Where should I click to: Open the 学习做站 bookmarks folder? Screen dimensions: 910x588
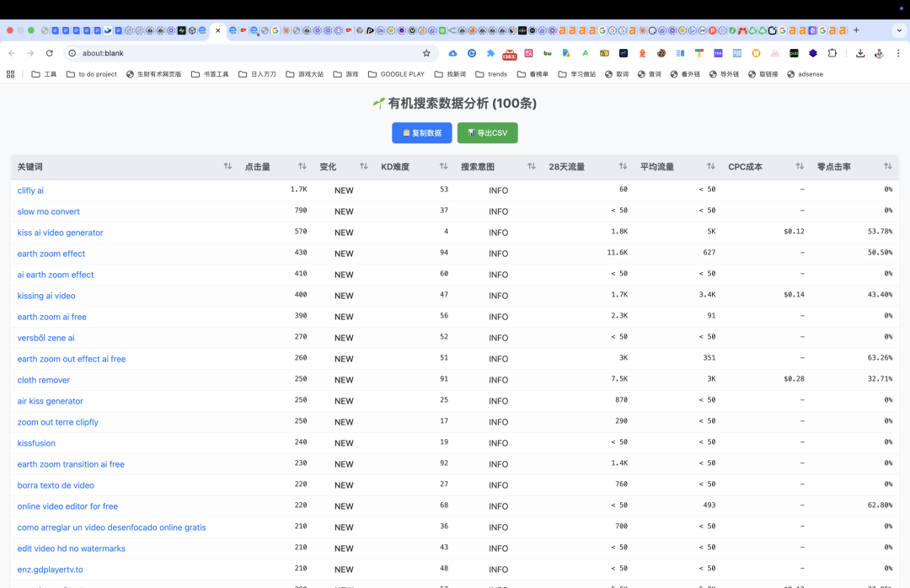coord(577,74)
